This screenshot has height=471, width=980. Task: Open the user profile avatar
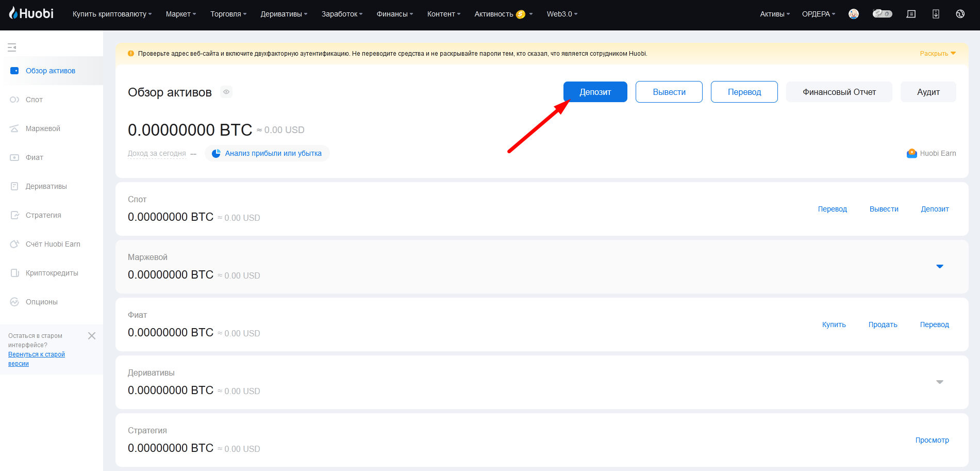(854, 14)
